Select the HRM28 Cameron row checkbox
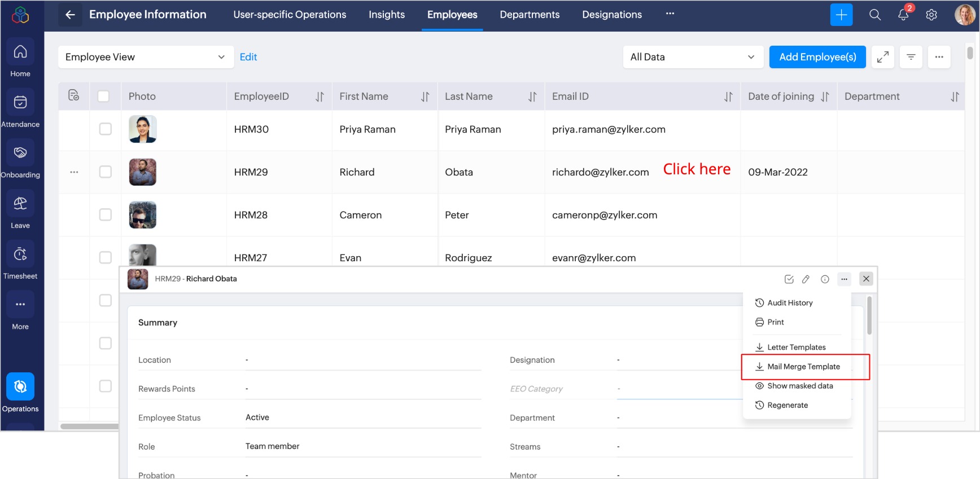Viewport: 980px width, 479px height. pyautogui.click(x=106, y=215)
